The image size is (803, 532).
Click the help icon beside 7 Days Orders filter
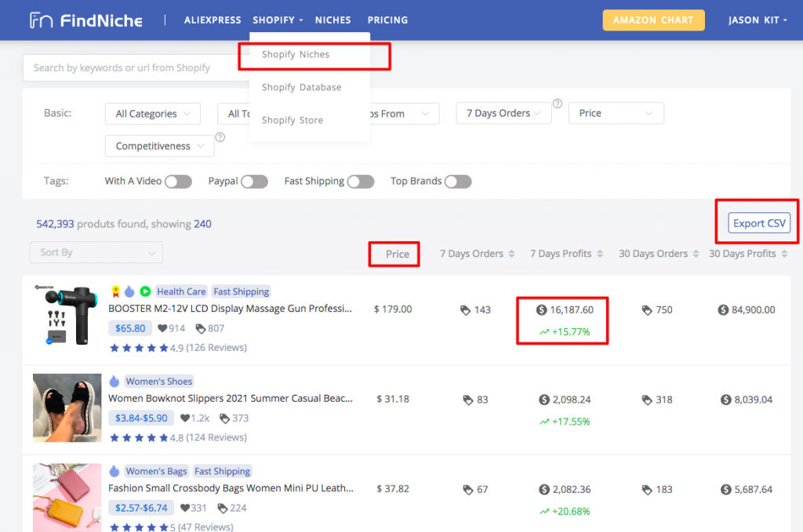pyautogui.click(x=558, y=103)
